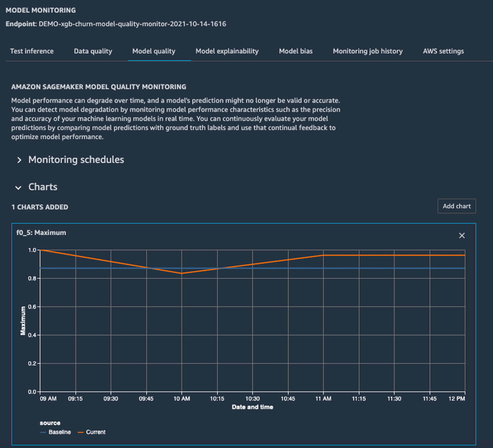Expand the Monitoring schedules section

pyautogui.click(x=19, y=160)
